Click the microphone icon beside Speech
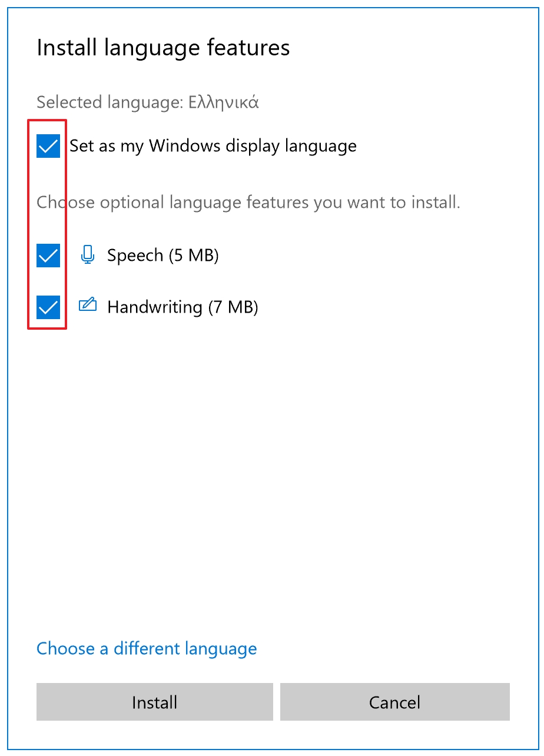Viewport: 544px width, 756px height. [x=87, y=255]
